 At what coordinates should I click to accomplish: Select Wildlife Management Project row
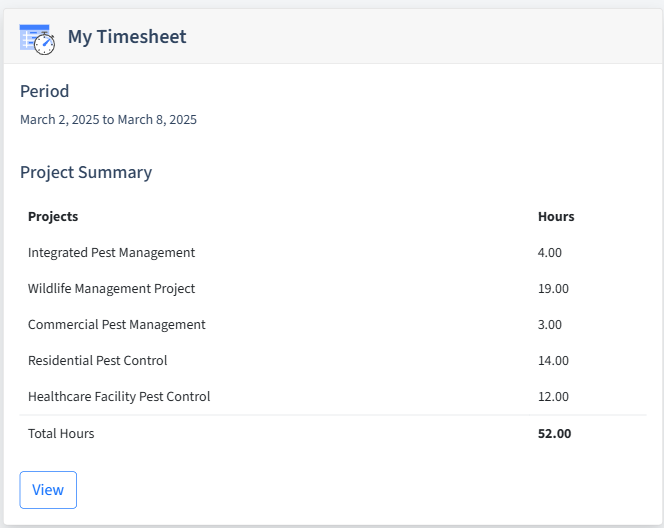[333, 289]
